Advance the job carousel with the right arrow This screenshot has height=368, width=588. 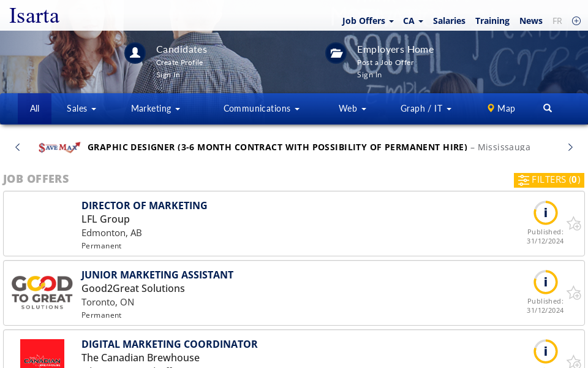(570, 147)
